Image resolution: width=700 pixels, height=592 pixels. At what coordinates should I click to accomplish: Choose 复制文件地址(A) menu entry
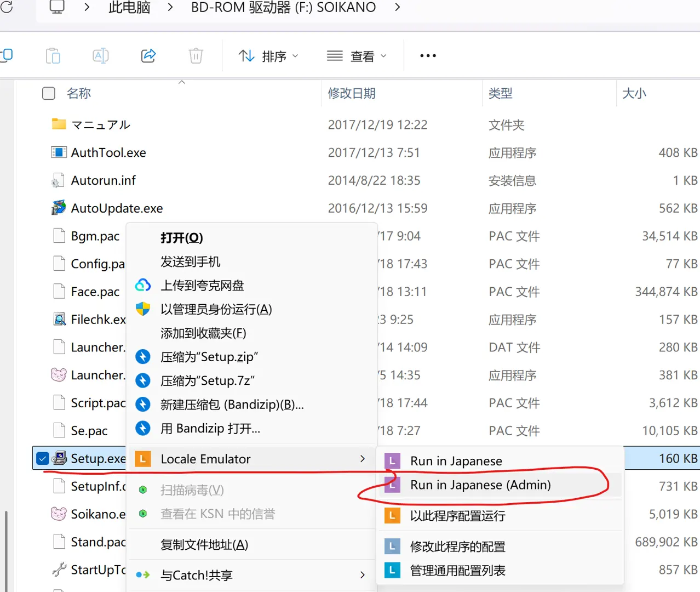click(252, 544)
